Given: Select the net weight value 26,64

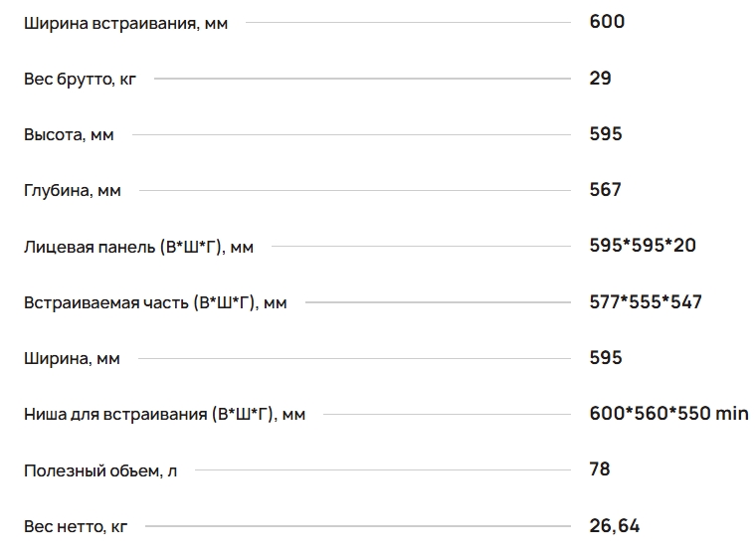Looking at the screenshot, I should click(x=615, y=525).
